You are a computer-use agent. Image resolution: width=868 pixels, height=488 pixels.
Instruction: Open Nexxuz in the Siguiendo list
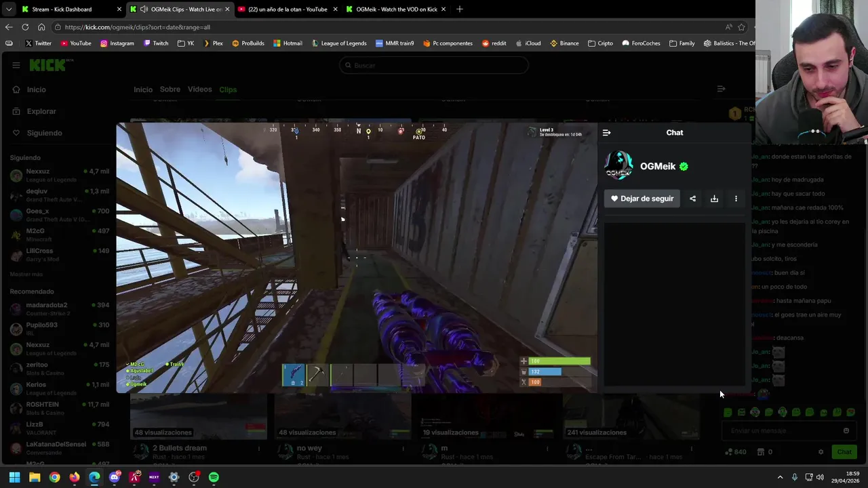click(x=60, y=175)
